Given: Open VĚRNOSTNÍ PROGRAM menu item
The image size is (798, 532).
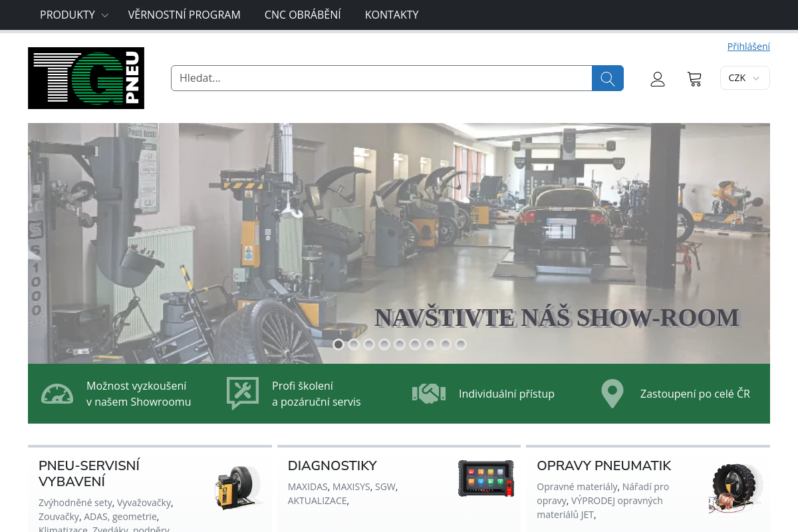Looking at the screenshot, I should pos(184,15).
